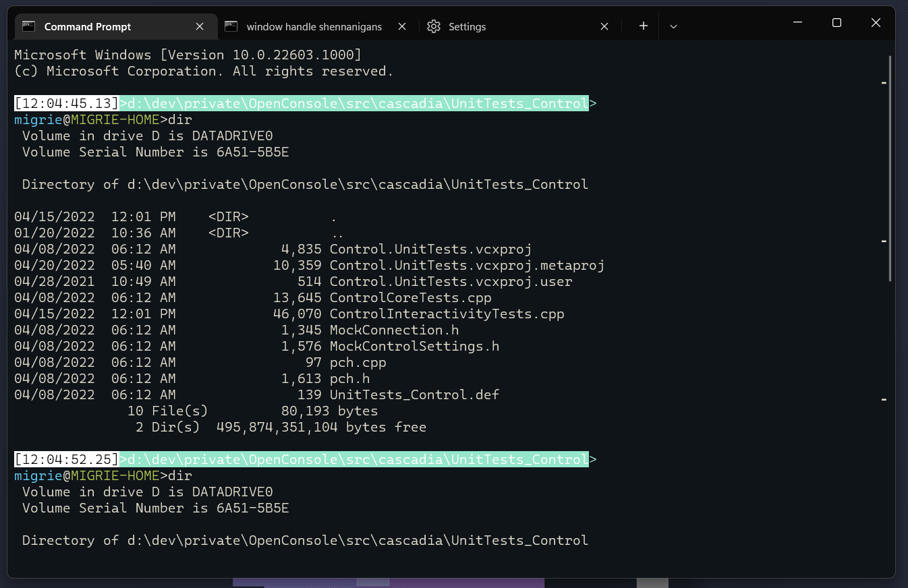The height and width of the screenshot is (588, 908).
Task: Click the lowest scrollbar mark
Action: (884, 400)
